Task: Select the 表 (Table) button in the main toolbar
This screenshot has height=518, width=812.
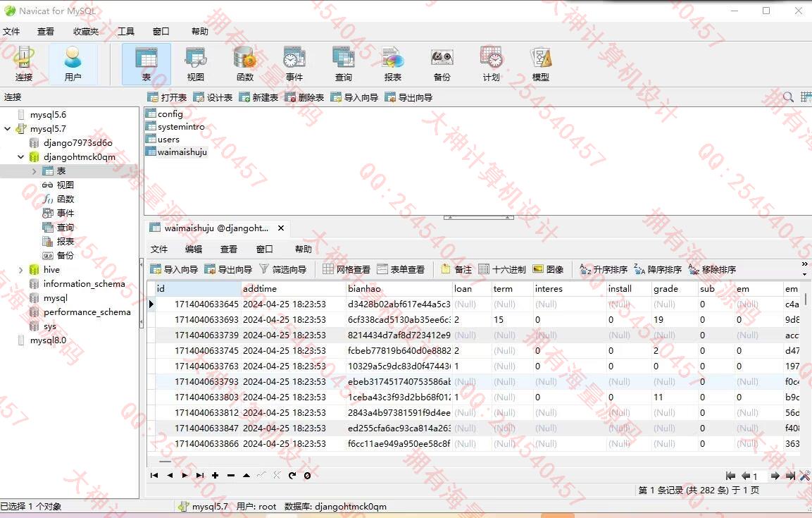Action: coord(146,63)
